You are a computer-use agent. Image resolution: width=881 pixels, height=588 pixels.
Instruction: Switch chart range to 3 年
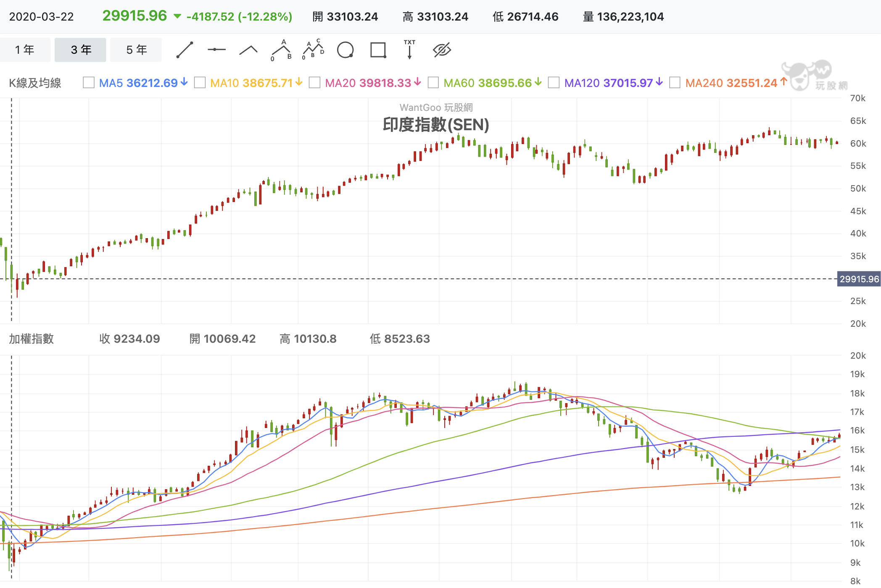click(81, 50)
